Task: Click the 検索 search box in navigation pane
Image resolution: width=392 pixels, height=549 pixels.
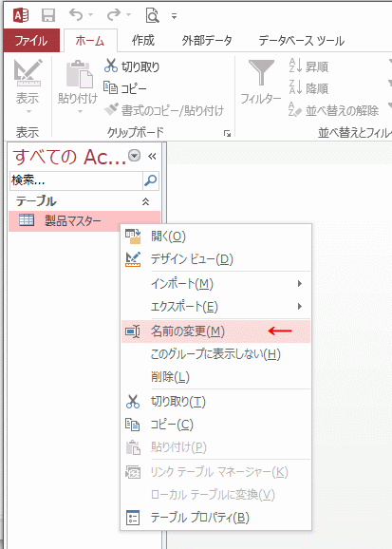Action: click(x=76, y=180)
